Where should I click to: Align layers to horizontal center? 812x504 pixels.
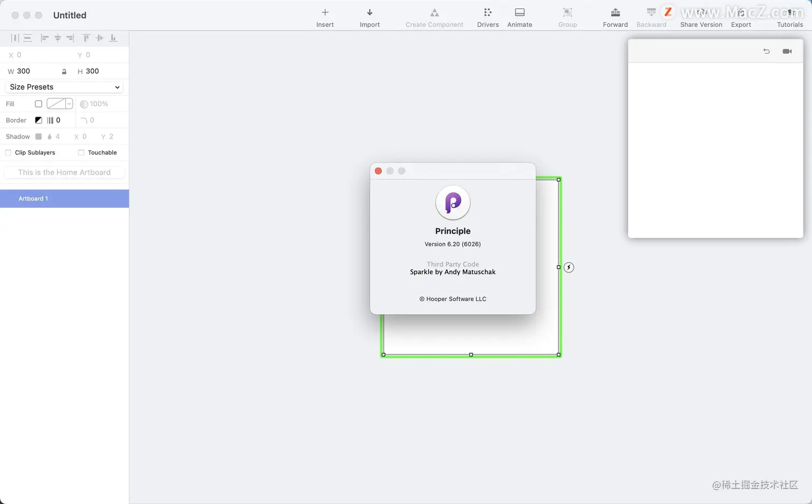[x=57, y=38]
